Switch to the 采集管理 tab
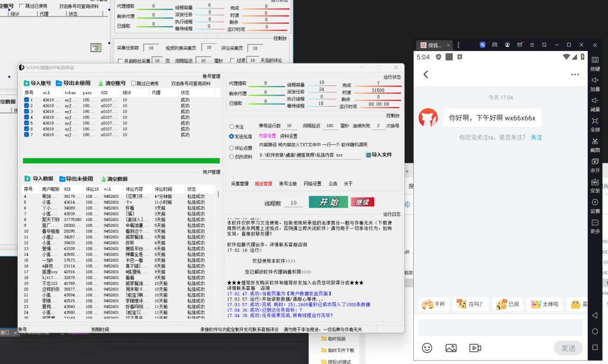 (240, 183)
